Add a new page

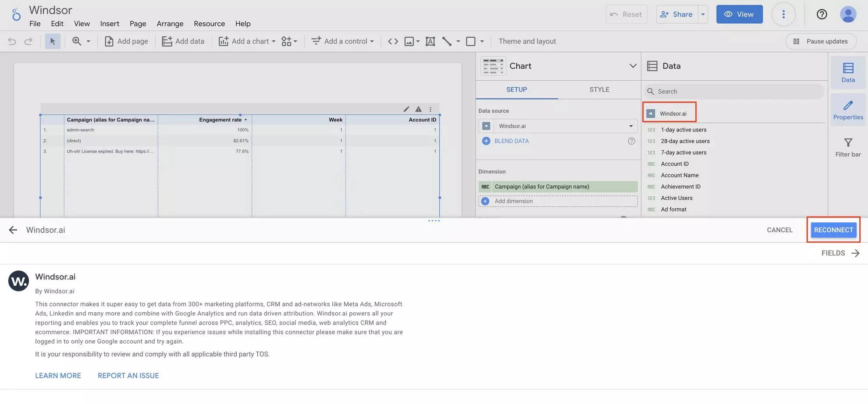(x=126, y=41)
